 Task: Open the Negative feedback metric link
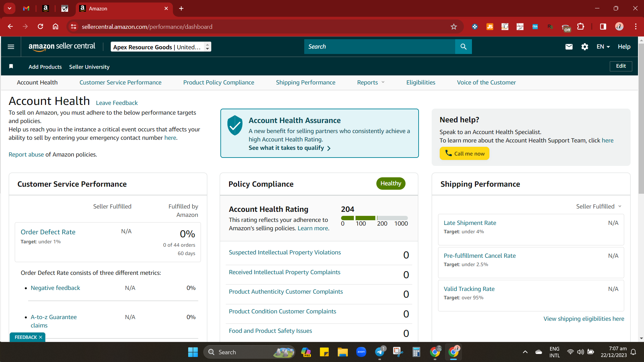coord(55,288)
